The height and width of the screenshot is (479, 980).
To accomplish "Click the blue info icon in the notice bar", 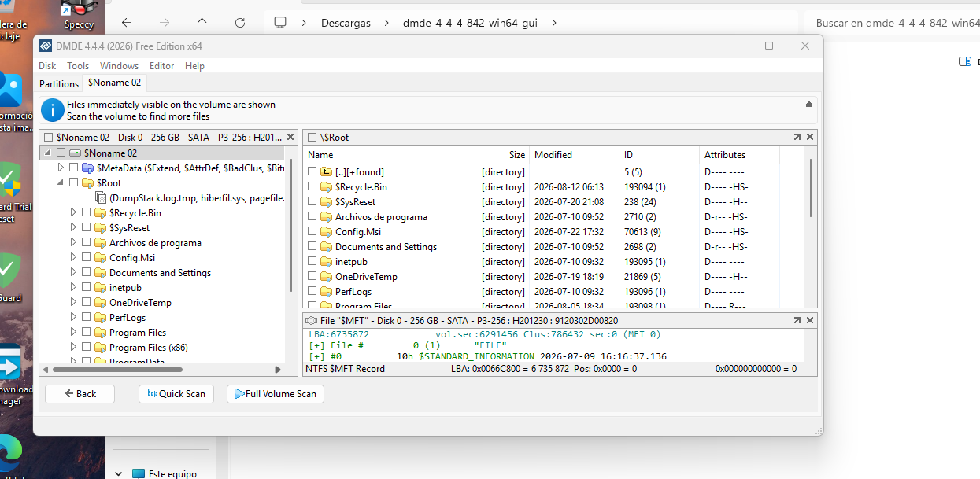I will (x=53, y=110).
